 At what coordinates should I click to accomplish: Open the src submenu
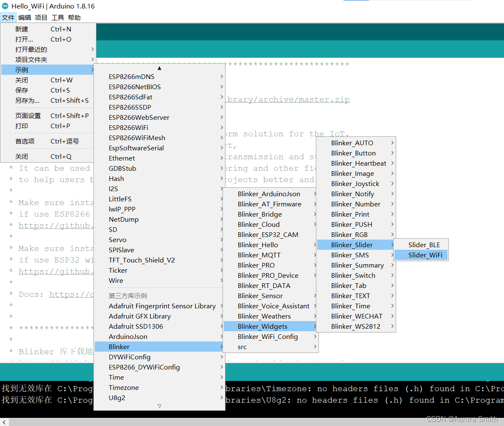[x=270, y=347]
